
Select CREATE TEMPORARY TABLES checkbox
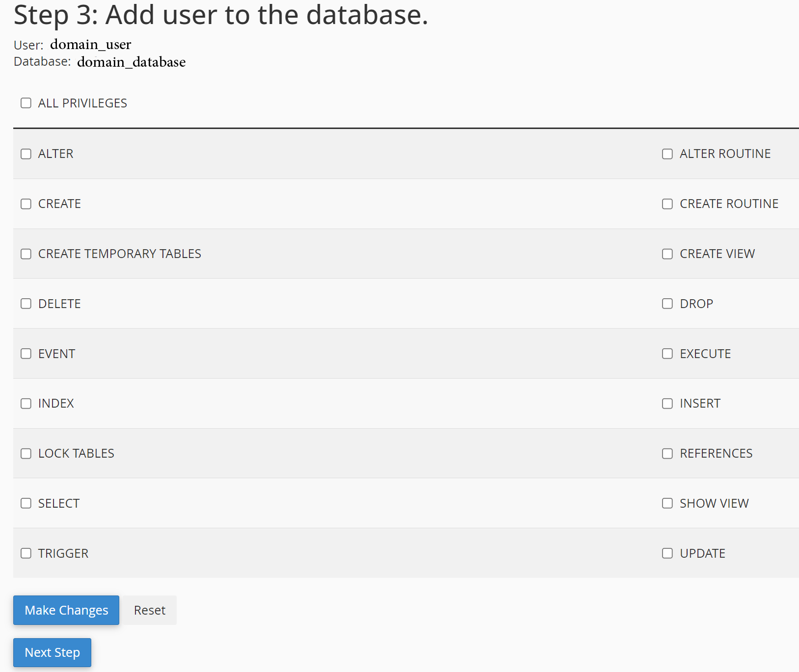[26, 254]
